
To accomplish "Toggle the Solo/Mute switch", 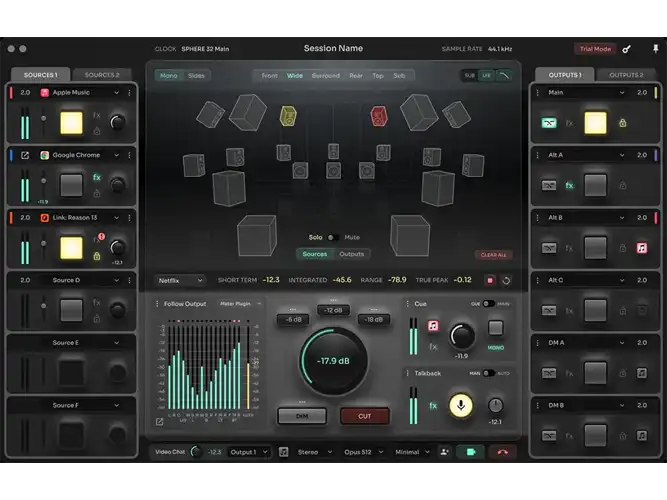I will 333,237.
